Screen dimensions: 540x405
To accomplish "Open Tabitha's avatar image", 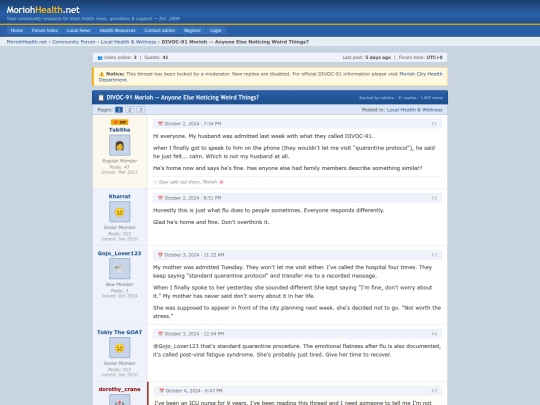I will coord(120,145).
